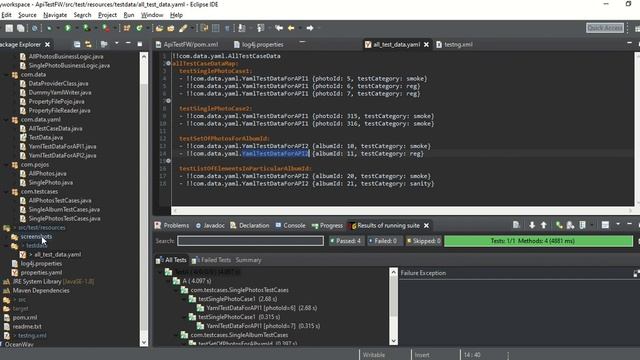Open TestNG results view menu dropdown arrow
Image resolution: width=640 pixels, height=360 pixels.
(618, 224)
